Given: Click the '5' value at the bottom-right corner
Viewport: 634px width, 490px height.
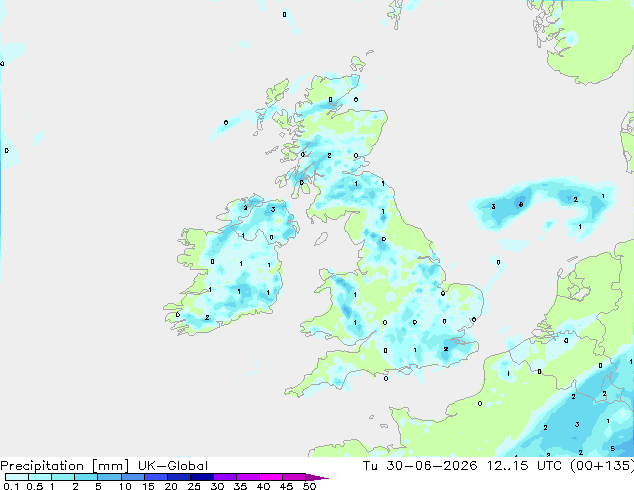Looking at the screenshot, I should (x=612, y=448).
